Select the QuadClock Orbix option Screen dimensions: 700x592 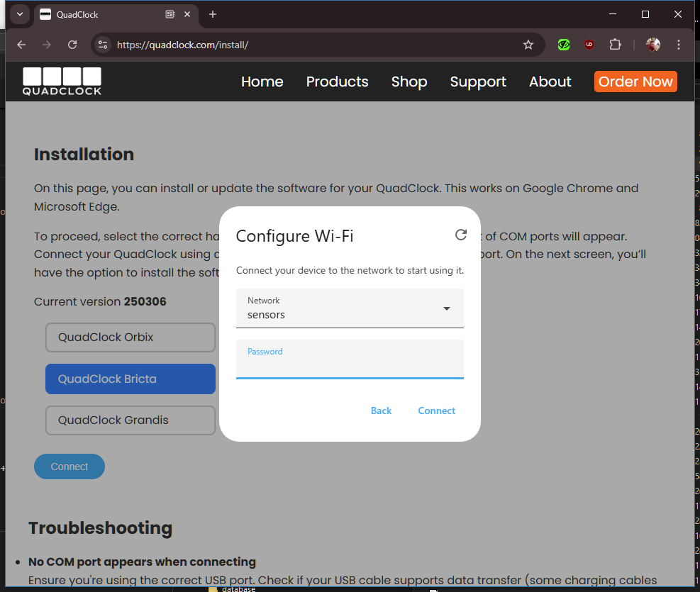(130, 337)
